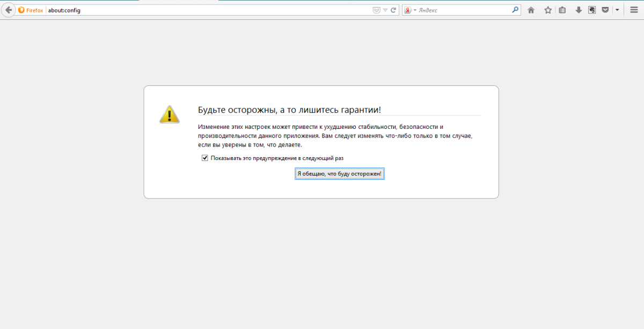Click the Pocket icon inside the URL bar
This screenshot has width=644, height=329.
point(376,10)
